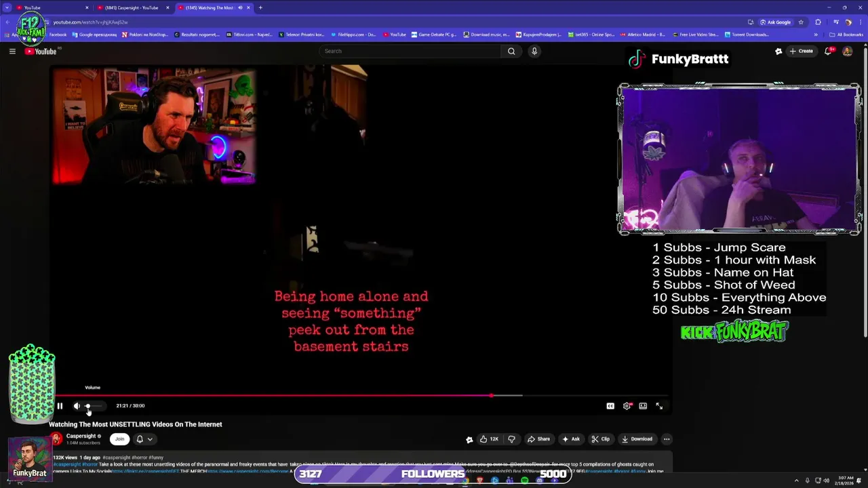Start voice search with the microphone

click(x=534, y=51)
